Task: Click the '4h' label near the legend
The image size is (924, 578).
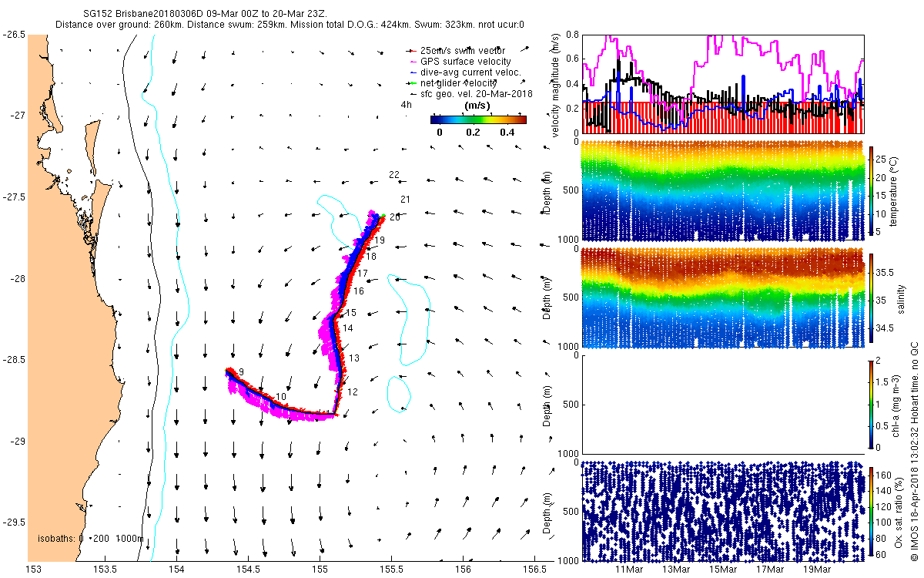Action: (406, 105)
